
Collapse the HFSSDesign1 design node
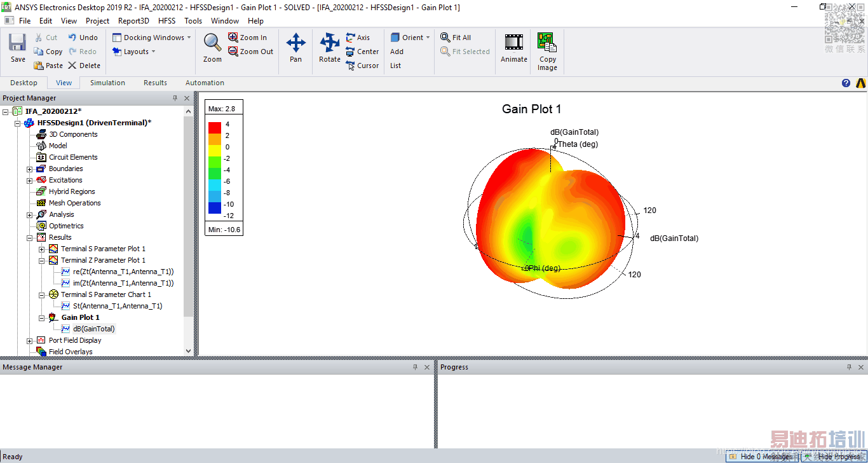click(18, 123)
